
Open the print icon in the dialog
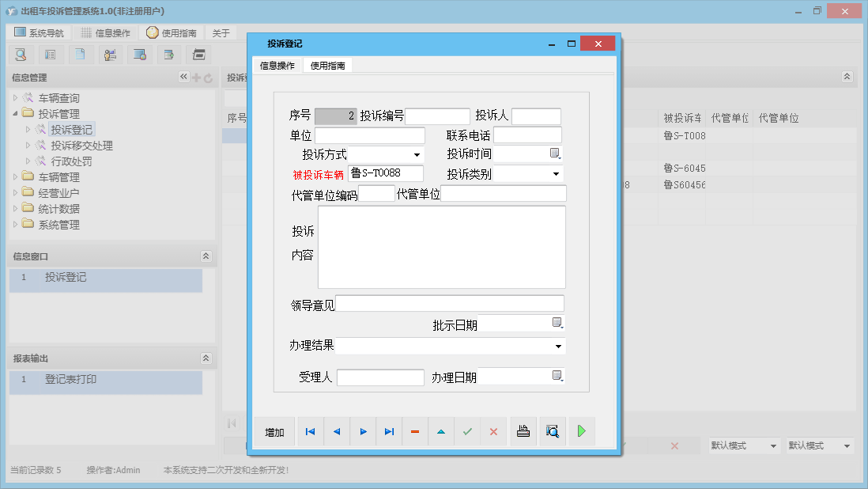coord(523,431)
